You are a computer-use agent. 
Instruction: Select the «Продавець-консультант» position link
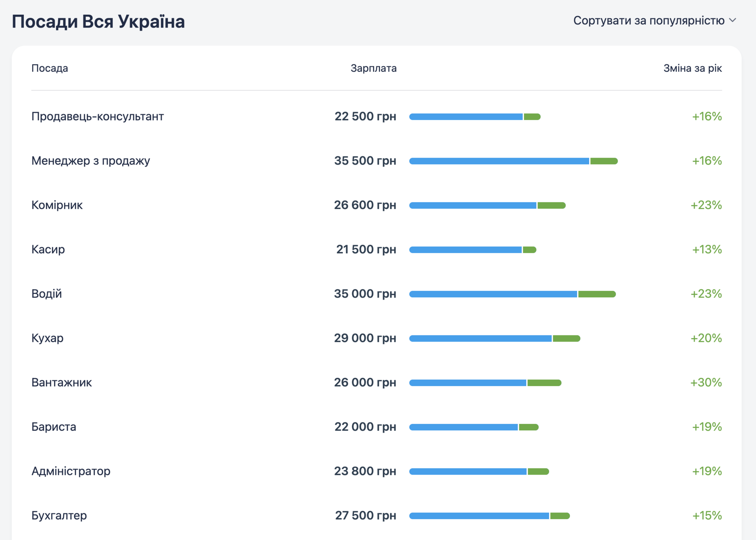tap(98, 116)
